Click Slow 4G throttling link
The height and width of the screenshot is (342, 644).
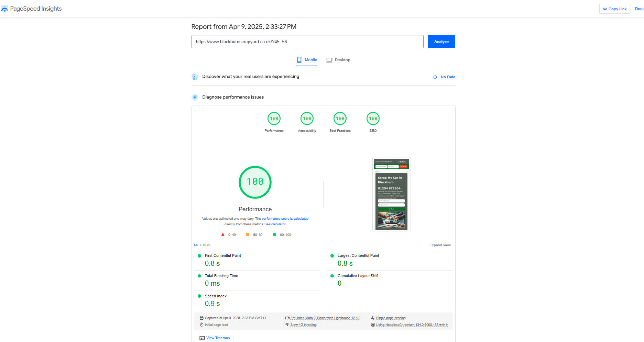tap(303, 325)
